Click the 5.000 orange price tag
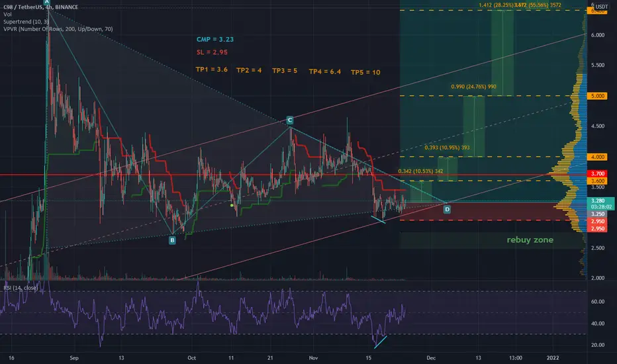The width and height of the screenshot is (617, 364). pos(597,96)
